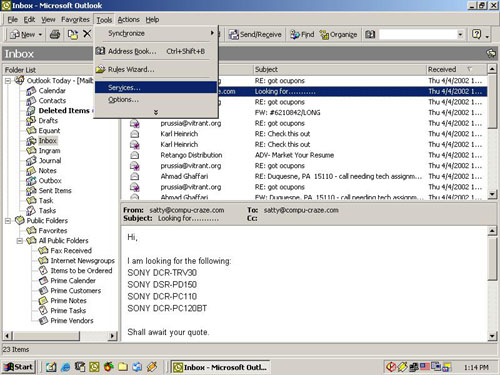Click the Move to Folder toolbar icon
The width and height of the screenshot is (500, 375).
click(73, 34)
